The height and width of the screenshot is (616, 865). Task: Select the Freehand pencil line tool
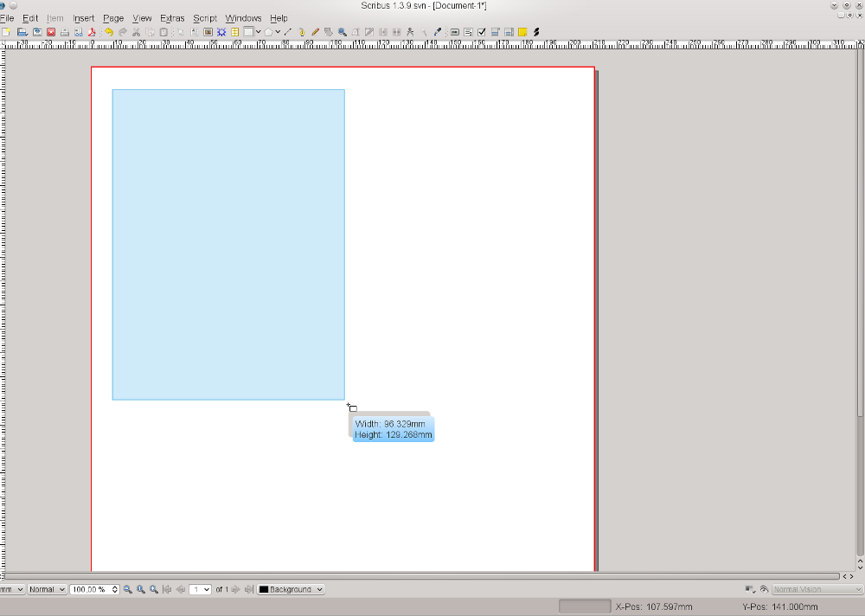[x=316, y=32]
